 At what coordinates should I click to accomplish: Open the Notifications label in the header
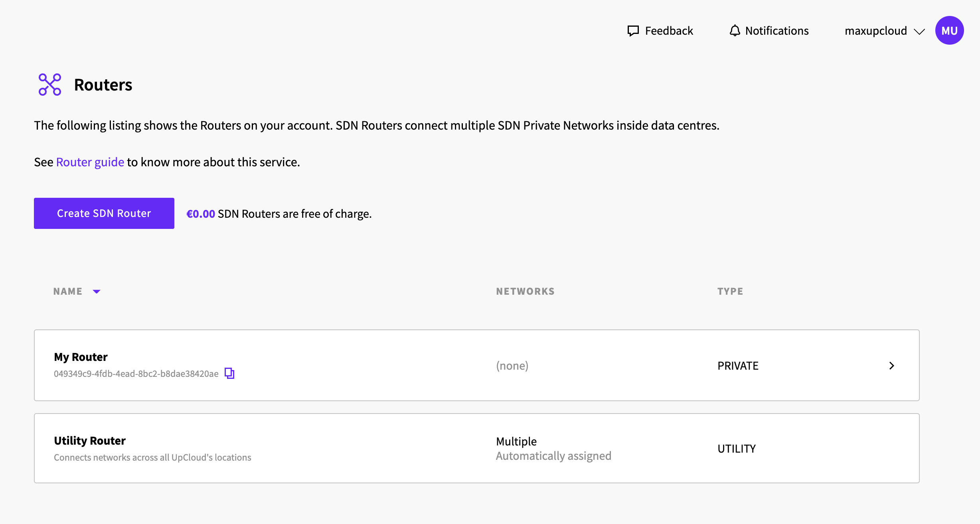[x=777, y=31]
